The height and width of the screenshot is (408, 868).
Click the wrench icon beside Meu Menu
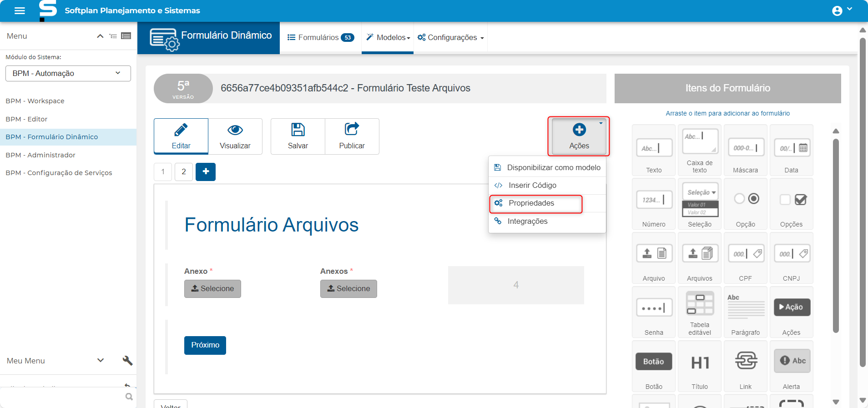(x=127, y=361)
